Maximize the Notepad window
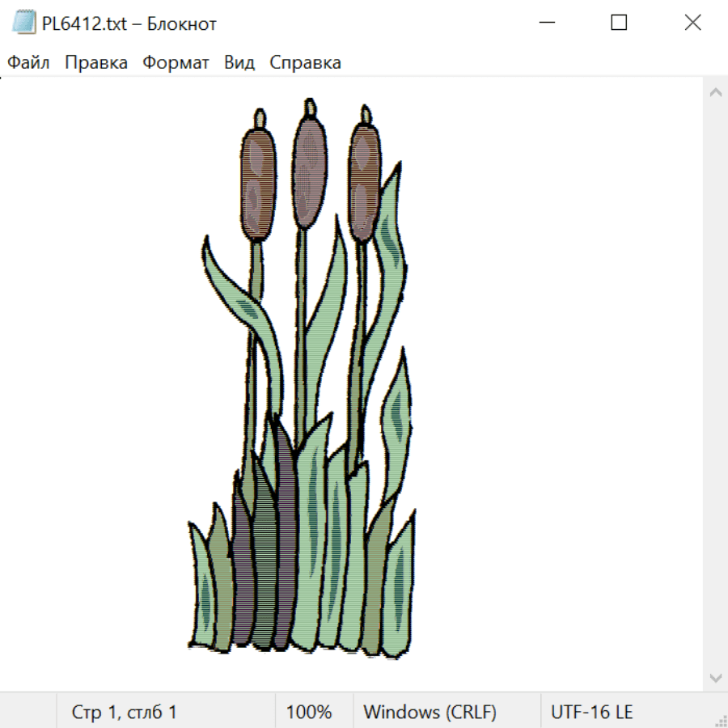The width and height of the screenshot is (728, 728). [619, 23]
